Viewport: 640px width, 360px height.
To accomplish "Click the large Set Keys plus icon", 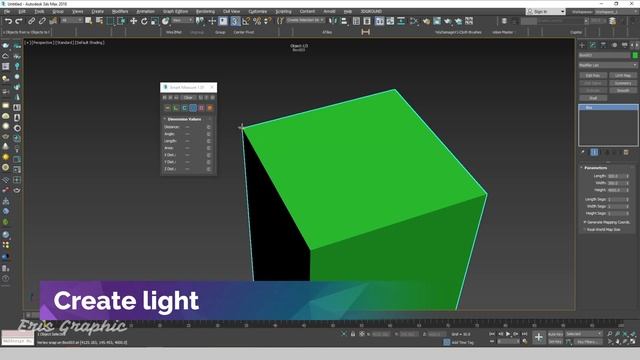I will (x=539, y=337).
